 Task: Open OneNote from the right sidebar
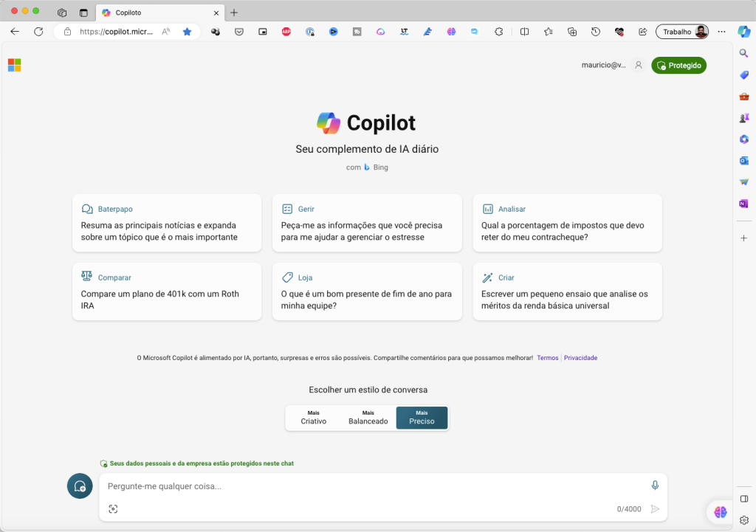click(744, 203)
